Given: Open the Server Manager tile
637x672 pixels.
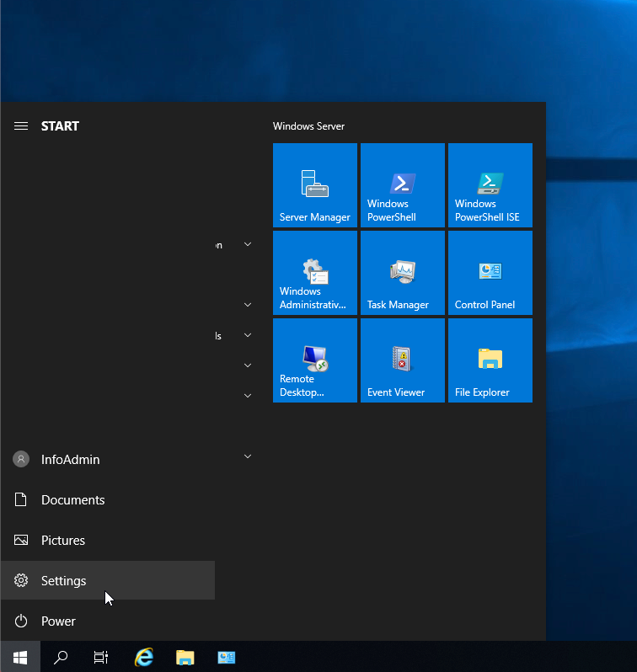Looking at the screenshot, I should click(315, 185).
